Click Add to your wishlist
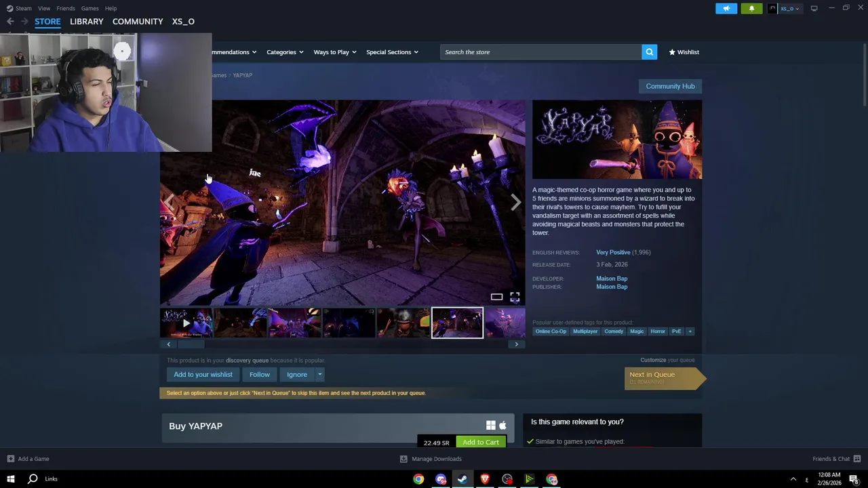Viewport: 868px width, 488px height. [x=203, y=374]
